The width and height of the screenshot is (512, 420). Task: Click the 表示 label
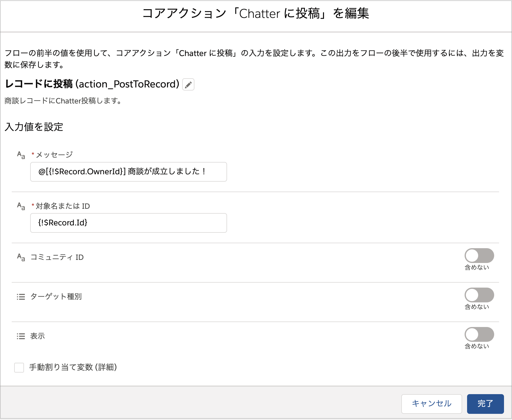click(38, 336)
